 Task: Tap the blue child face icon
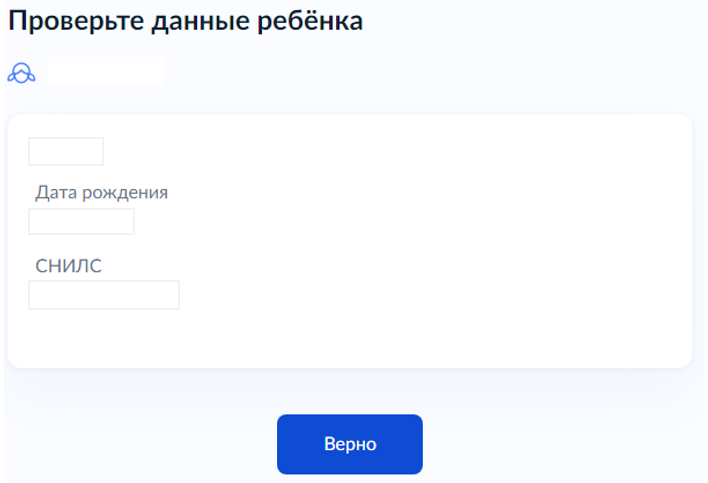[21, 72]
